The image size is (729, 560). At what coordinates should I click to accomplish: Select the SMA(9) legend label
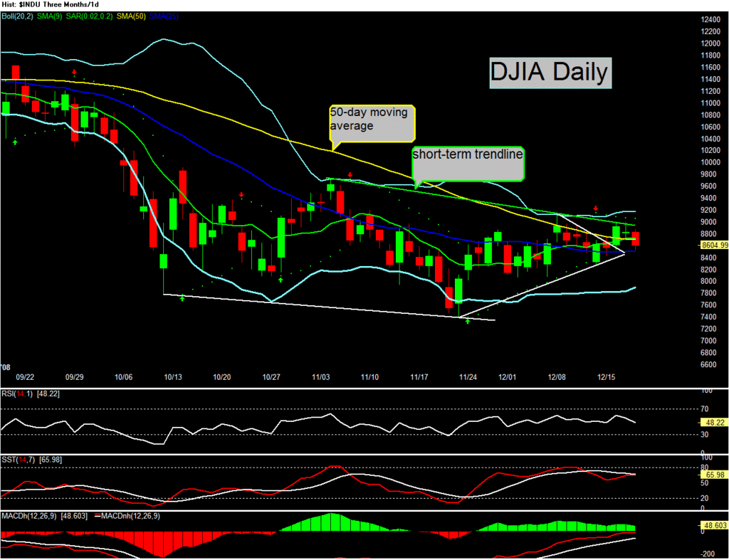tap(49, 16)
